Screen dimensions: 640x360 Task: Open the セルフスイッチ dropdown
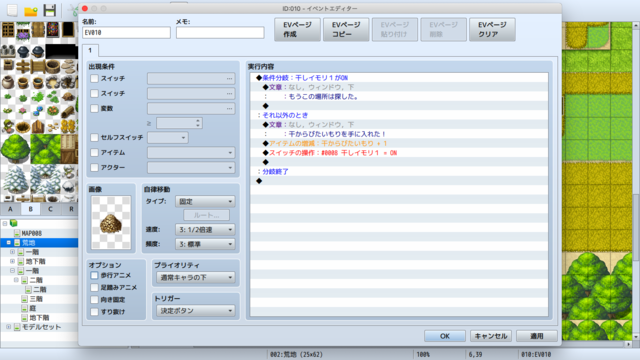tap(168, 138)
